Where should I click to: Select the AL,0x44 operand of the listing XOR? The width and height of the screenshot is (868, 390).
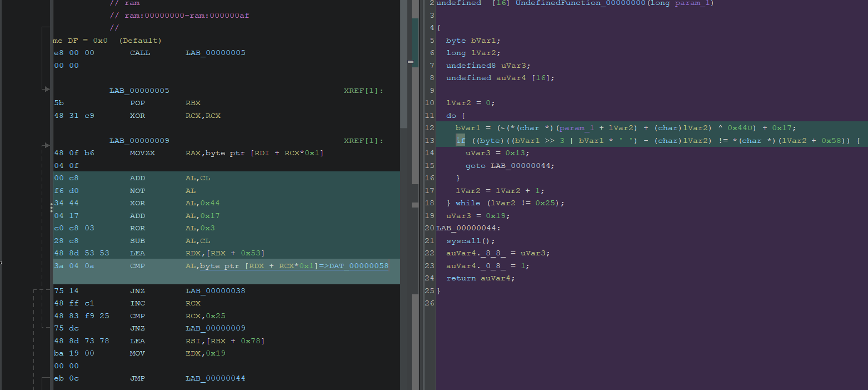tap(203, 203)
